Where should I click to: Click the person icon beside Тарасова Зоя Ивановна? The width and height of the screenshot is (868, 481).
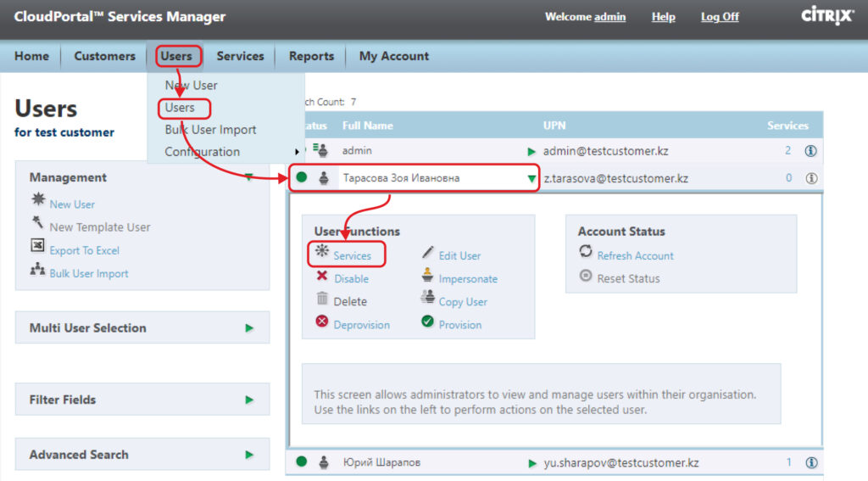pos(324,178)
